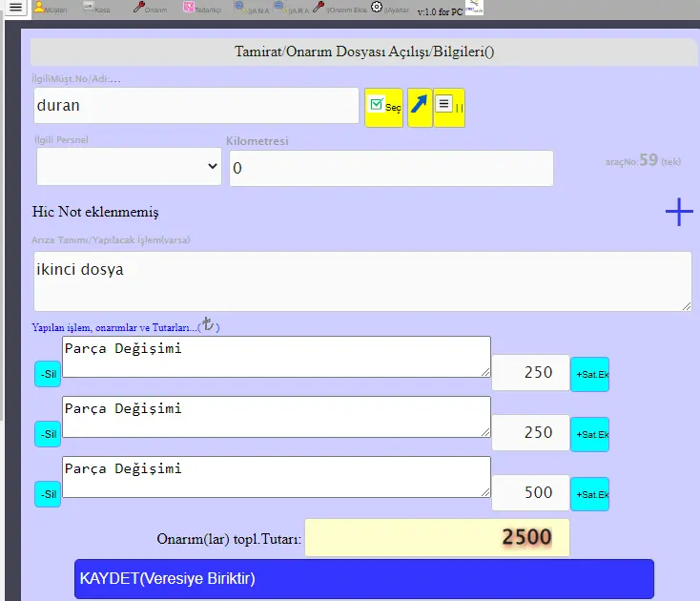The width and height of the screenshot is (700, 601).
Task: Open the hamburger menu at top left
Action: coord(15,8)
